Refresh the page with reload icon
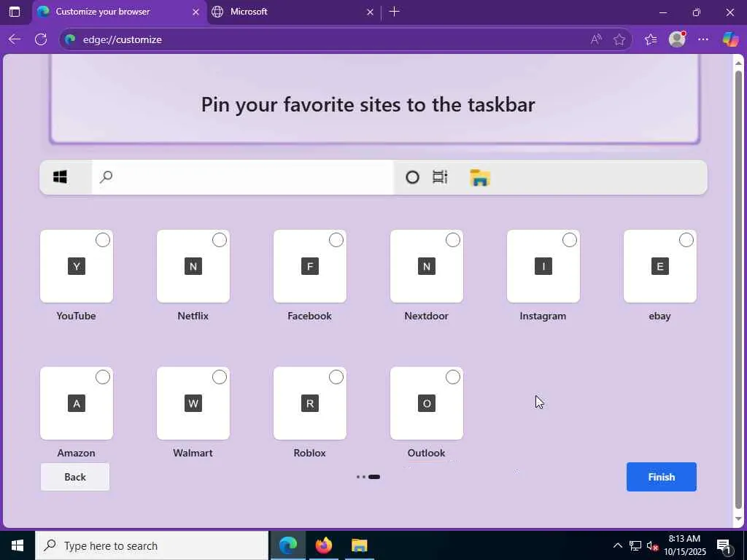The height and width of the screenshot is (560, 747). [x=41, y=39]
